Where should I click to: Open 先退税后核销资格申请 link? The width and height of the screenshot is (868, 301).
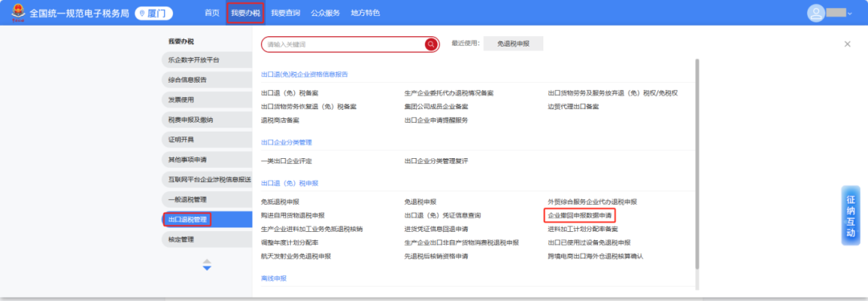[436, 256]
